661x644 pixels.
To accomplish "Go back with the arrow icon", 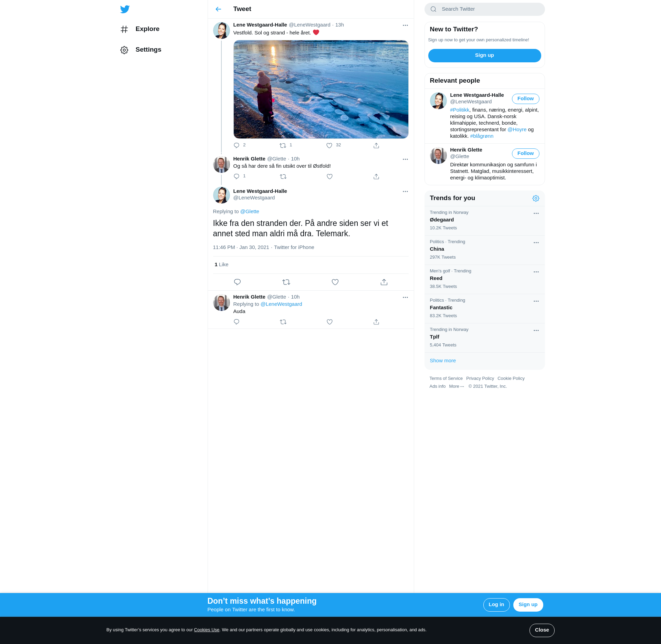I will click(x=218, y=9).
